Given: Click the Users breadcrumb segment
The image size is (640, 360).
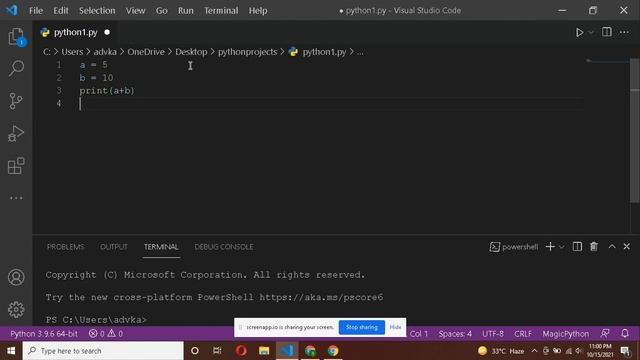Looking at the screenshot, I should [x=72, y=52].
